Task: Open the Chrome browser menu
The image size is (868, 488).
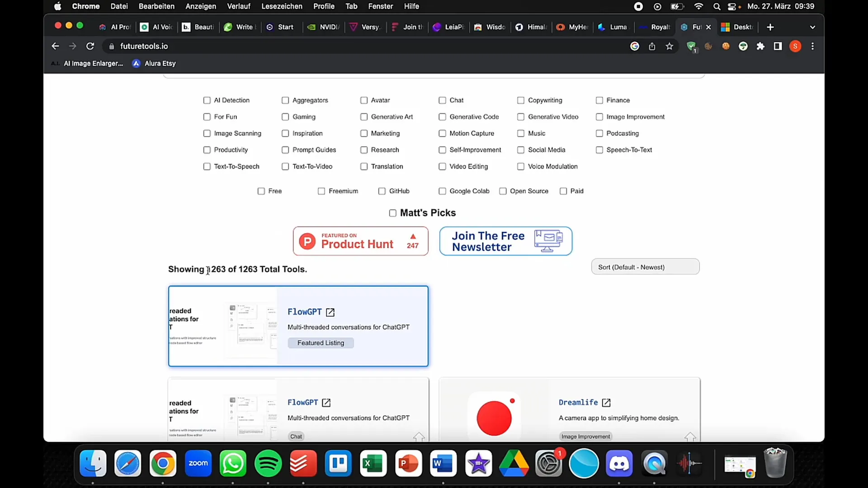Action: tap(813, 46)
